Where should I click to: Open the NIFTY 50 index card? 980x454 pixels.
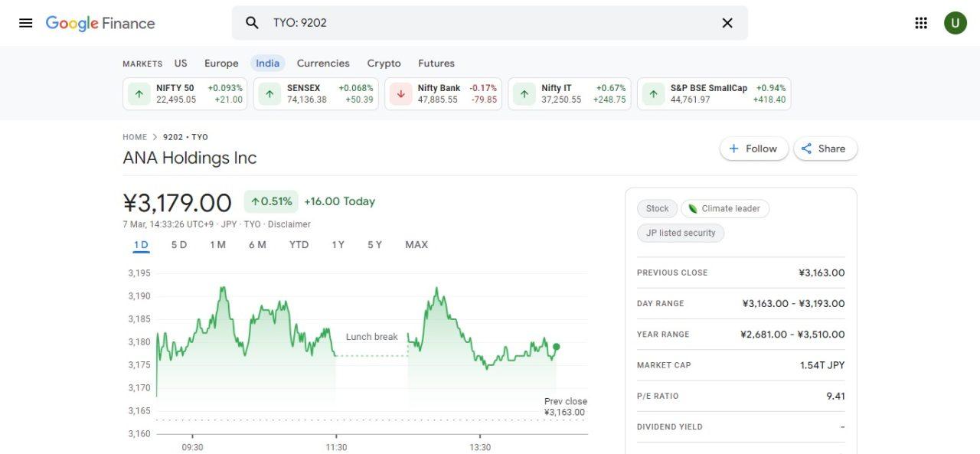(185, 94)
